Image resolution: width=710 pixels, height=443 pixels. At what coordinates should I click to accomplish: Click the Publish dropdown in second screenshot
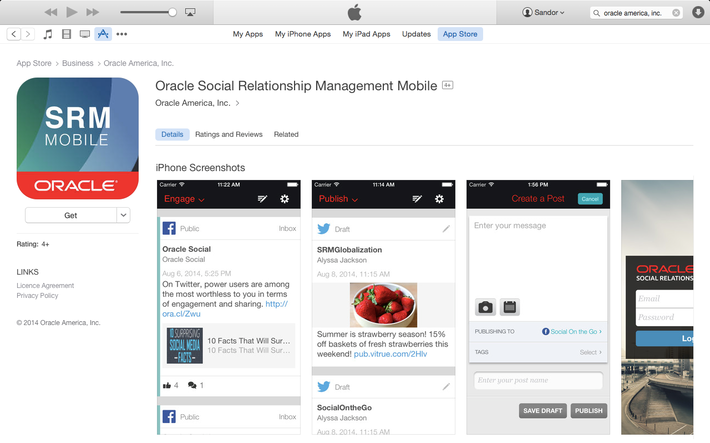click(338, 199)
